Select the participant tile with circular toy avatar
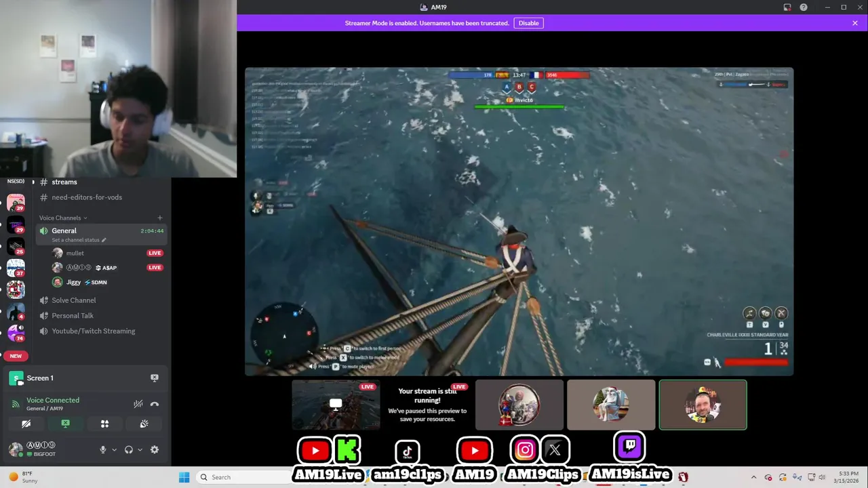The width and height of the screenshot is (868, 488). click(x=519, y=405)
